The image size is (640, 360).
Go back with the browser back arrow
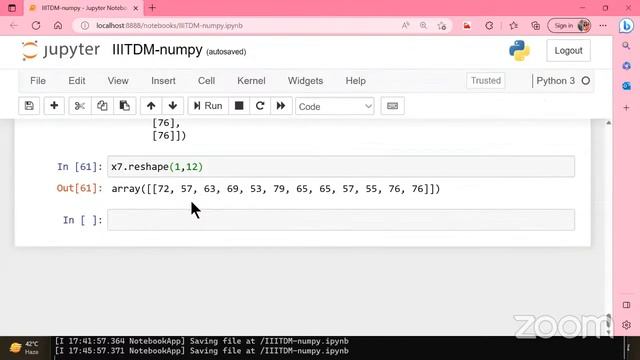coord(14,26)
